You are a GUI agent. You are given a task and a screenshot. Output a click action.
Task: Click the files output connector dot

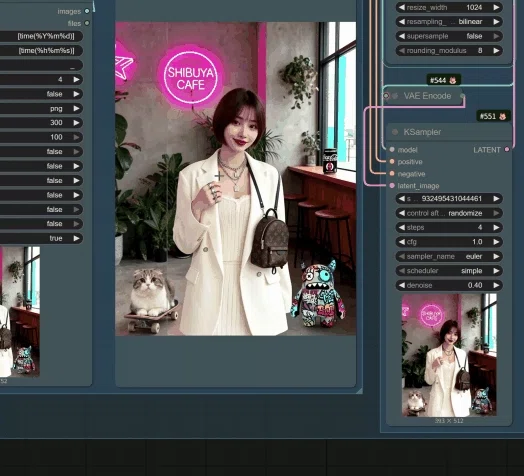pyautogui.click(x=87, y=23)
